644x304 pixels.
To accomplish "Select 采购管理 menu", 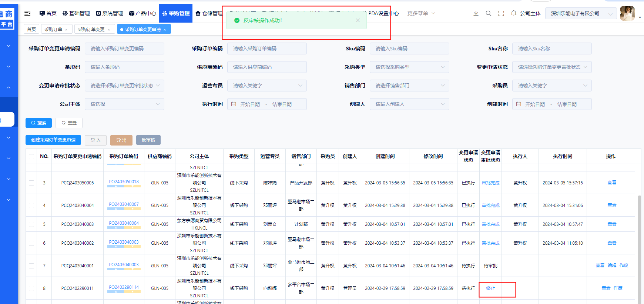I will tap(176, 13).
